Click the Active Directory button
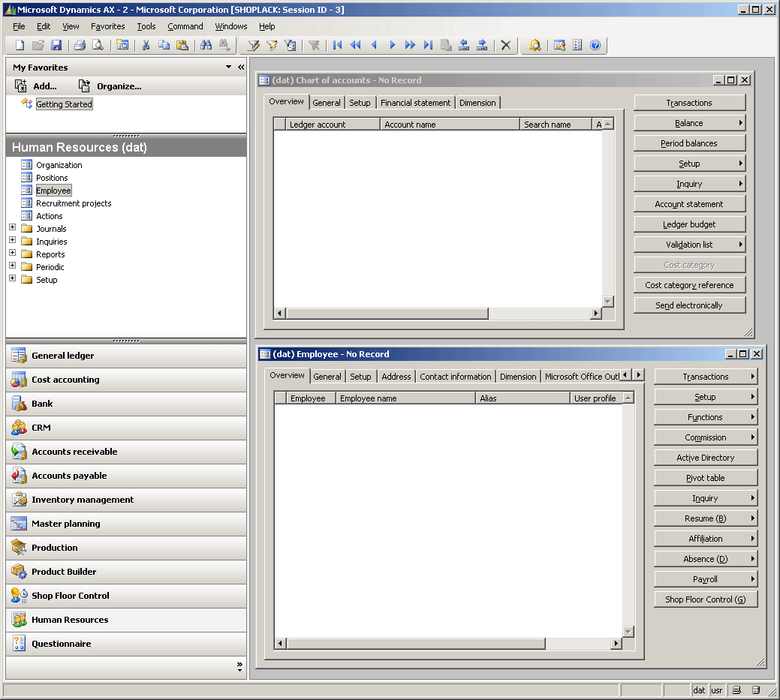The image size is (780, 700). tap(706, 458)
